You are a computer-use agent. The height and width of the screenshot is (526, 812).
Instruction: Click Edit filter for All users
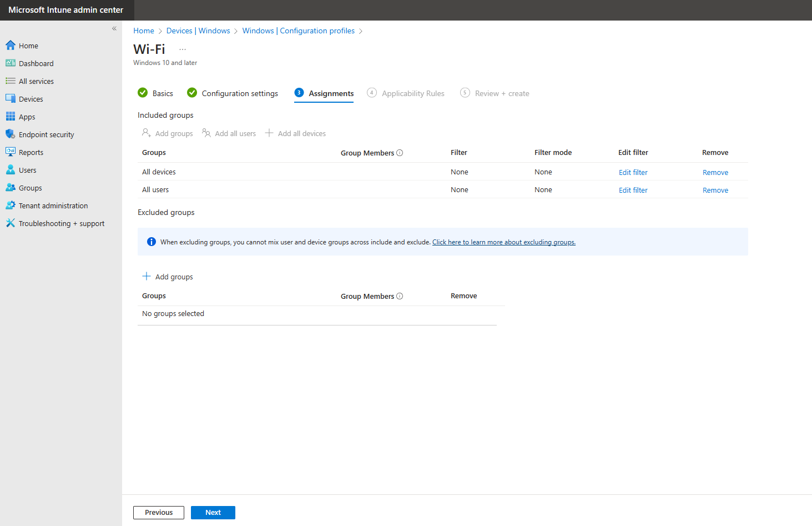point(633,190)
